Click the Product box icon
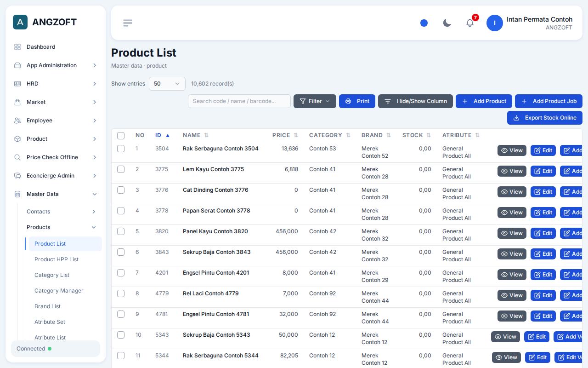This screenshot has width=588, height=368. pyautogui.click(x=17, y=139)
